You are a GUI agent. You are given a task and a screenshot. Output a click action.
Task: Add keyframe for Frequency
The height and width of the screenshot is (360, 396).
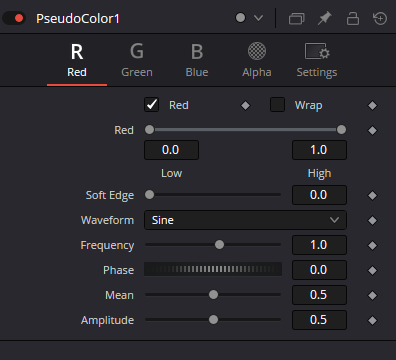tap(372, 245)
